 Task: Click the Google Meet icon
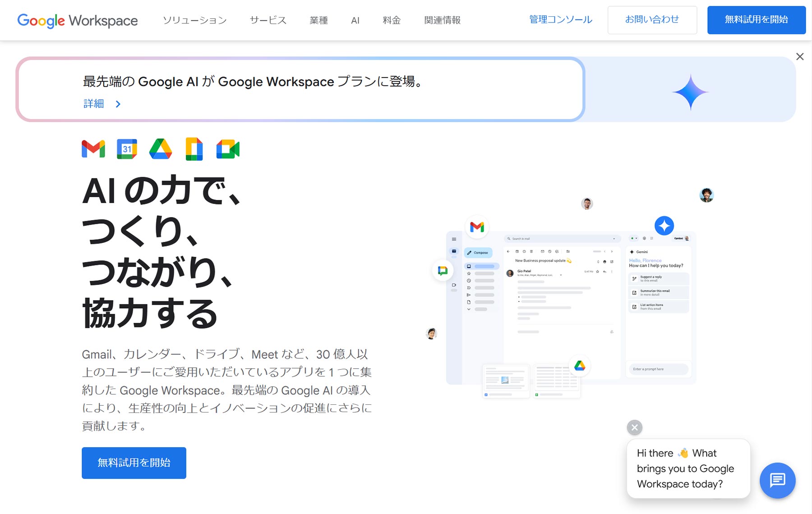click(x=228, y=149)
